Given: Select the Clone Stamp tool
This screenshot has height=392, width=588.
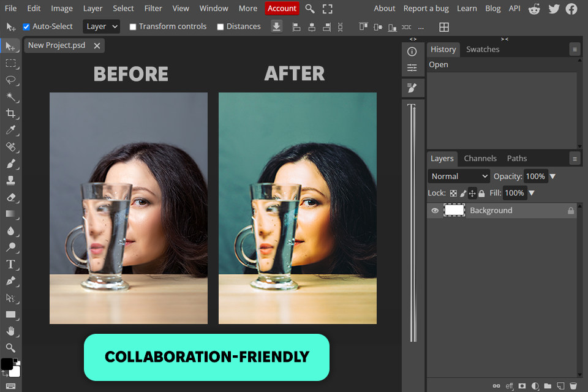Looking at the screenshot, I should pyautogui.click(x=10, y=181).
